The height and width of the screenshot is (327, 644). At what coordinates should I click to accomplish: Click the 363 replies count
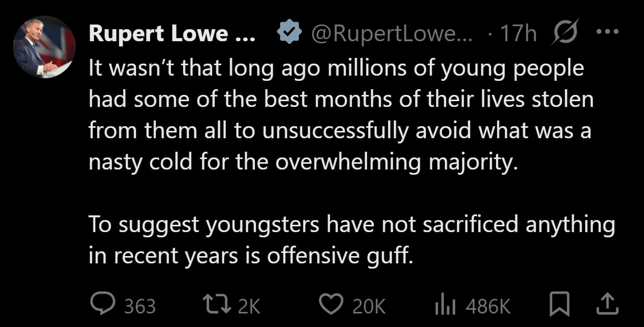pyautogui.click(x=140, y=306)
